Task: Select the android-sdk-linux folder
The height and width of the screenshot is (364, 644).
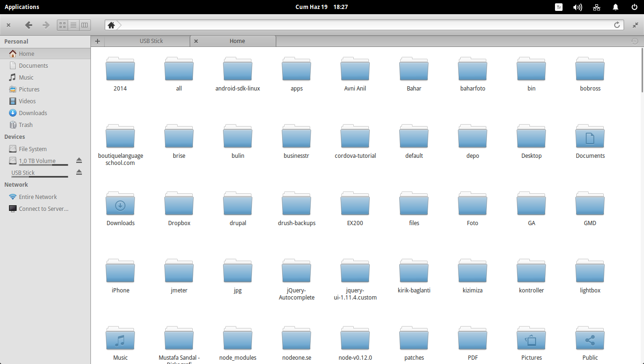Action: [238, 74]
